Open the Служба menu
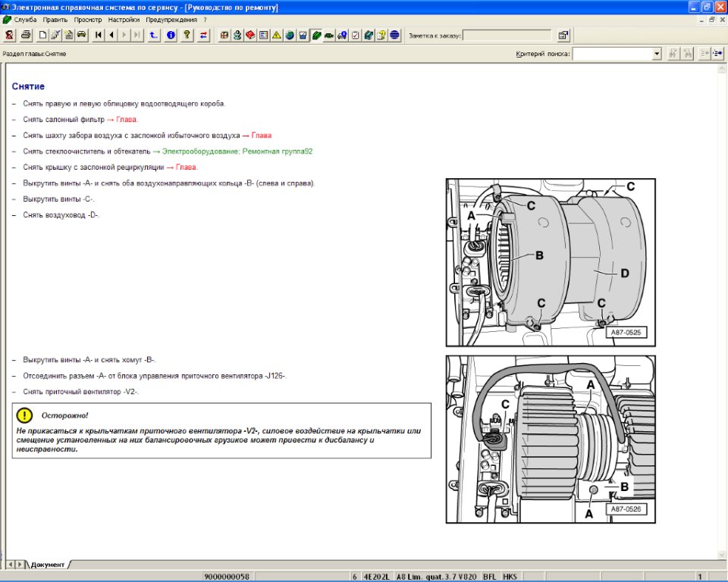The width and height of the screenshot is (728, 582). [x=24, y=20]
